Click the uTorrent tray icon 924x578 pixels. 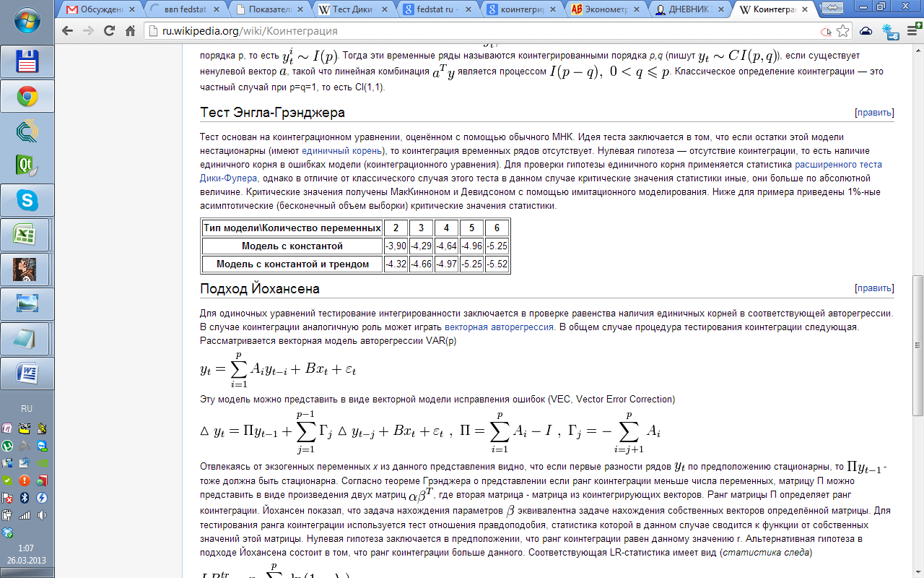(7, 446)
